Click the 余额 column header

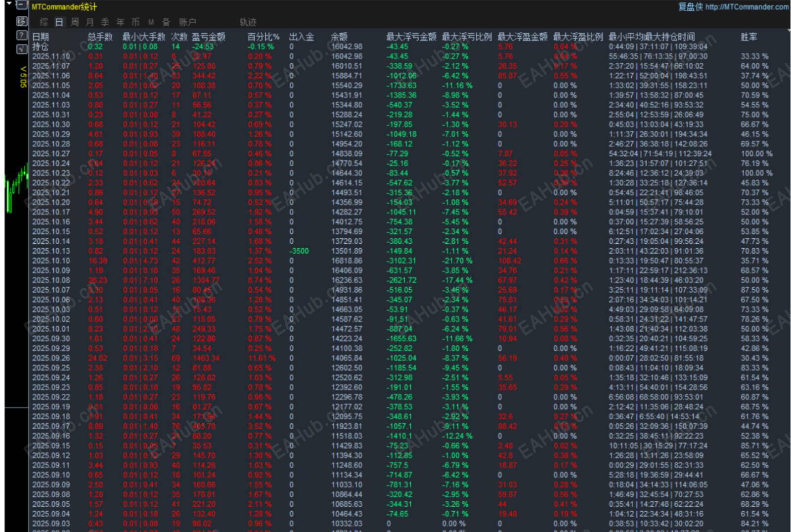point(339,37)
